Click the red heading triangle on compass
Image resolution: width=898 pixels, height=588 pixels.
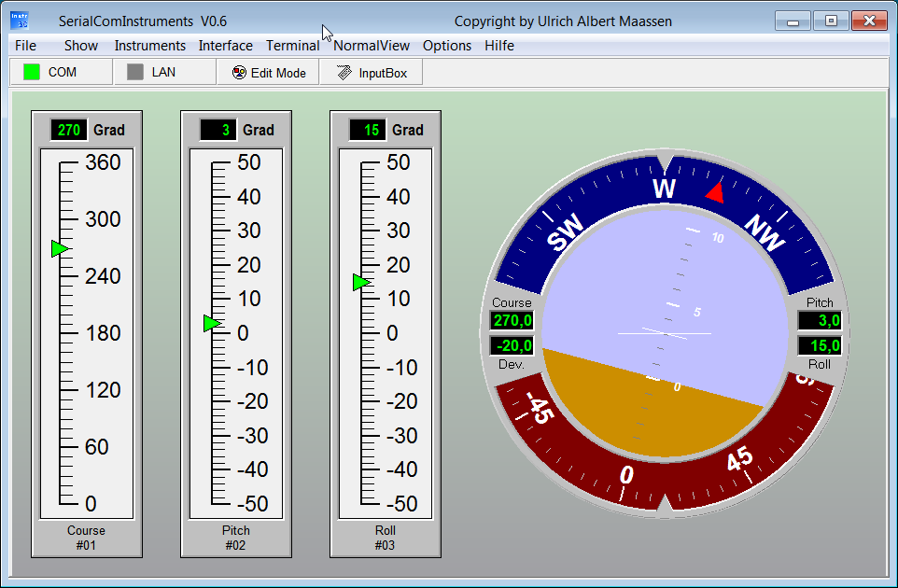[x=715, y=193]
